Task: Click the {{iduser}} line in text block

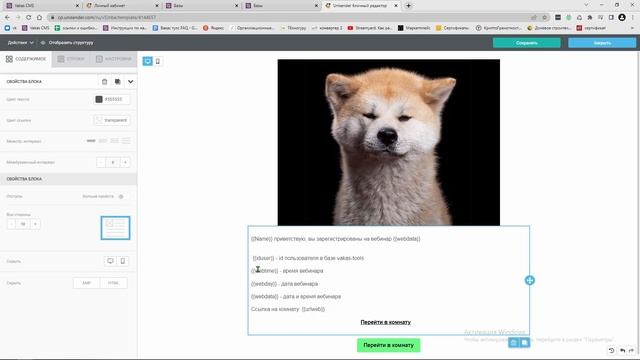Action: tap(308, 258)
